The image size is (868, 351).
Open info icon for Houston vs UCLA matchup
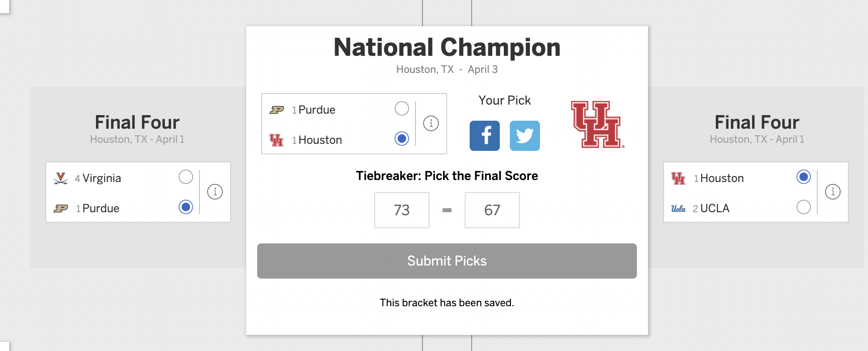pos(833,192)
